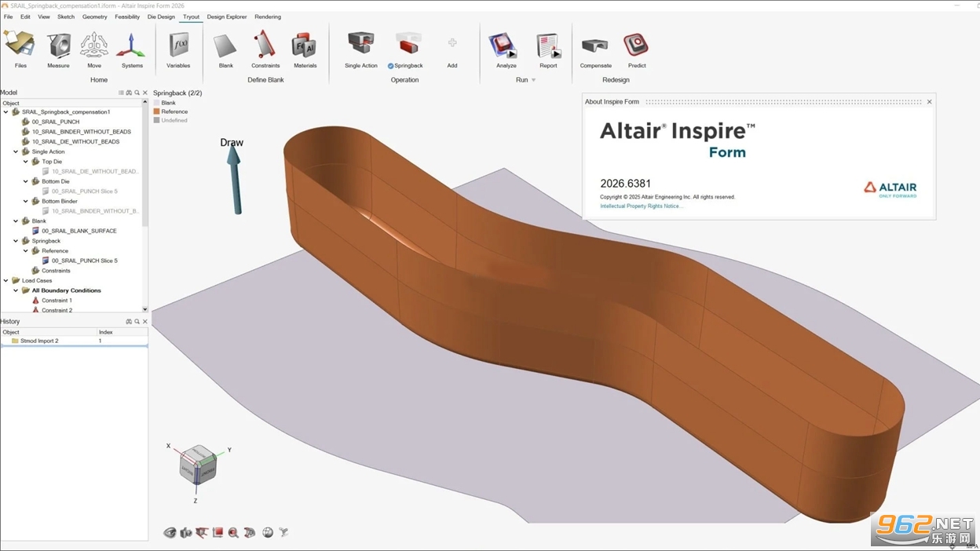Toggle the Springback operation checkmark
Screen dimensions: 980x551
click(390, 66)
